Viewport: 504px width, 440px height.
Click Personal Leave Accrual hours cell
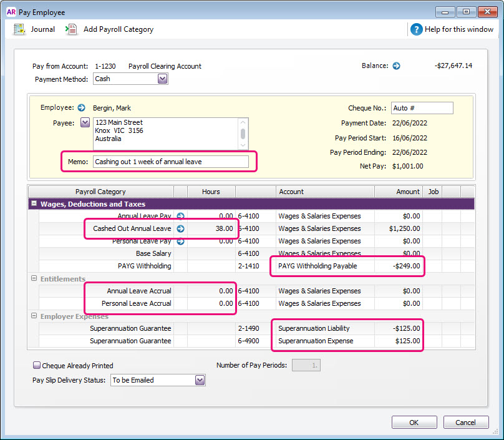pyautogui.click(x=211, y=303)
